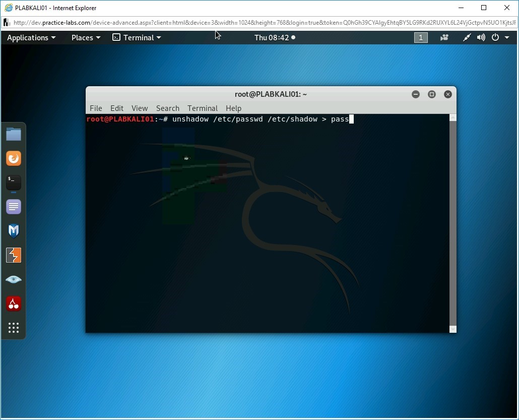This screenshot has width=519, height=420.
Task: Open the Help menu of the terminal
Action: coord(233,108)
